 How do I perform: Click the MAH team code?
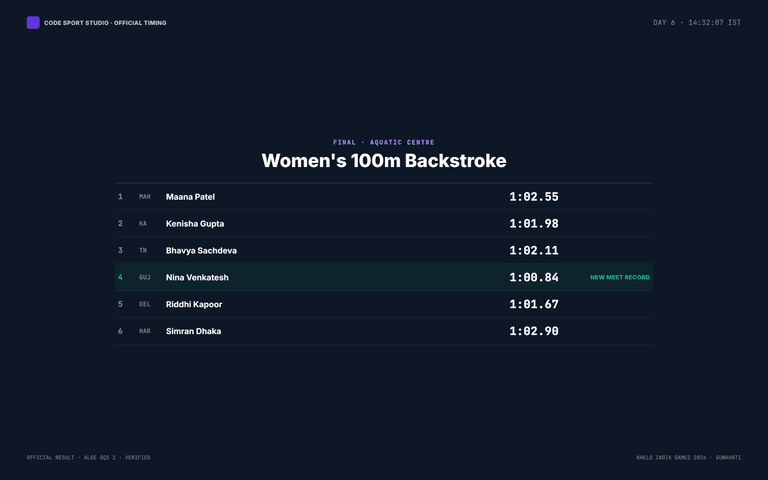point(144,197)
